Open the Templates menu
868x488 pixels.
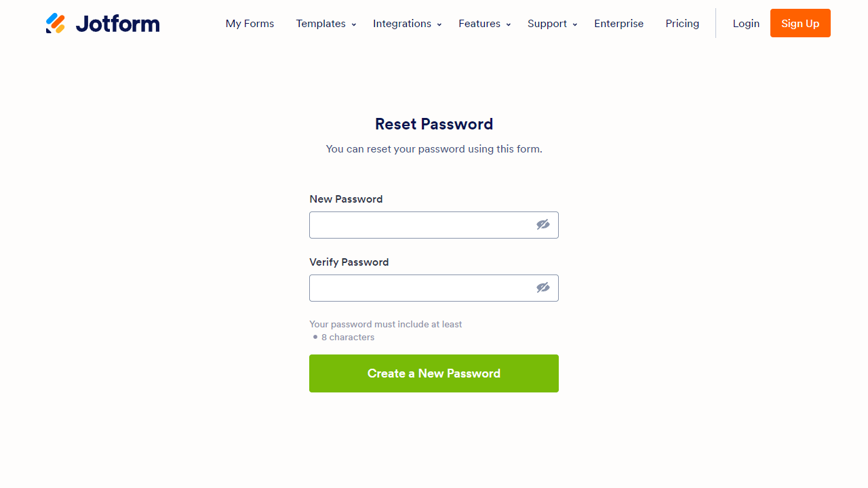coord(321,24)
